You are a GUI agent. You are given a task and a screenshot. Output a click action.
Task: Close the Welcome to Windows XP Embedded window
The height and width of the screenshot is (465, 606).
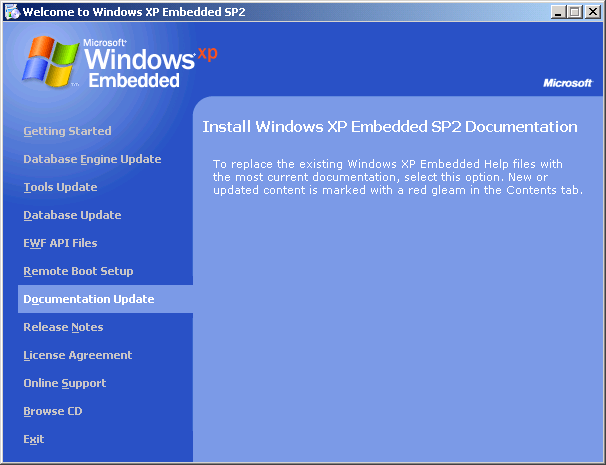click(x=592, y=12)
